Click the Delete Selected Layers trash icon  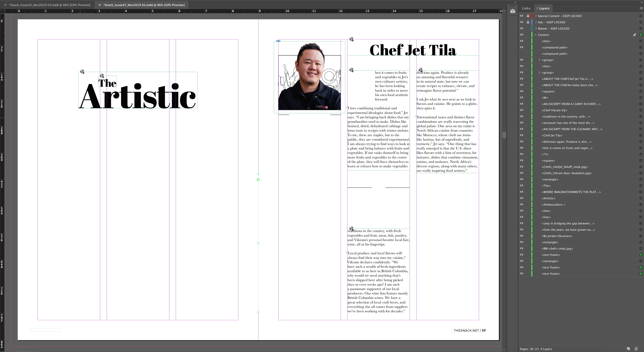[636, 349]
